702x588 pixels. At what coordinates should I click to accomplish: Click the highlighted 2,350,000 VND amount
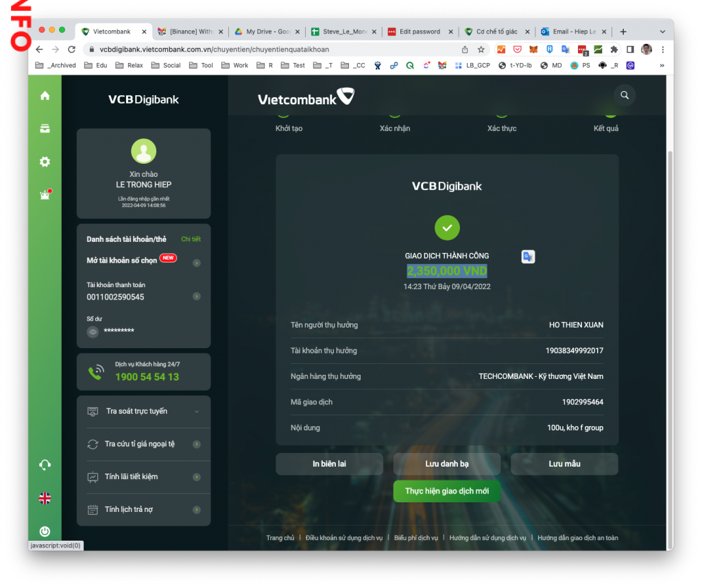[x=447, y=271]
